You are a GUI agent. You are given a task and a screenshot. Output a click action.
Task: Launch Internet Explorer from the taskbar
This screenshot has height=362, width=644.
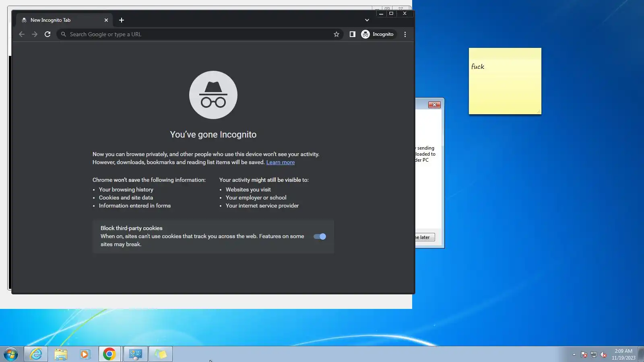36,354
